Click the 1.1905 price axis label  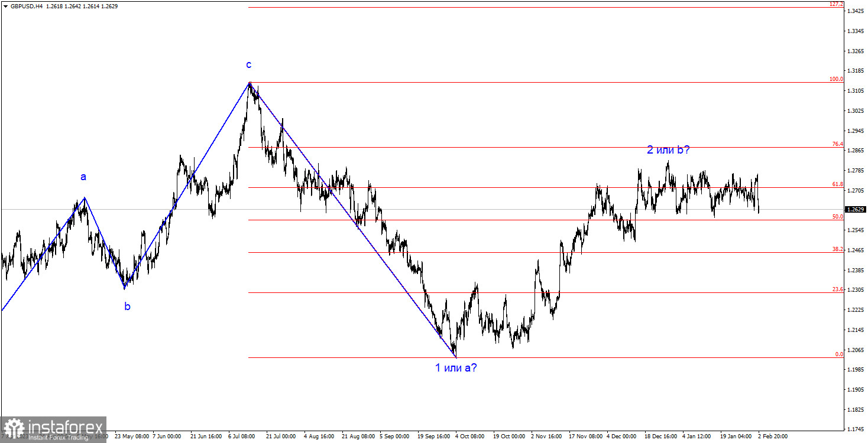[855, 390]
